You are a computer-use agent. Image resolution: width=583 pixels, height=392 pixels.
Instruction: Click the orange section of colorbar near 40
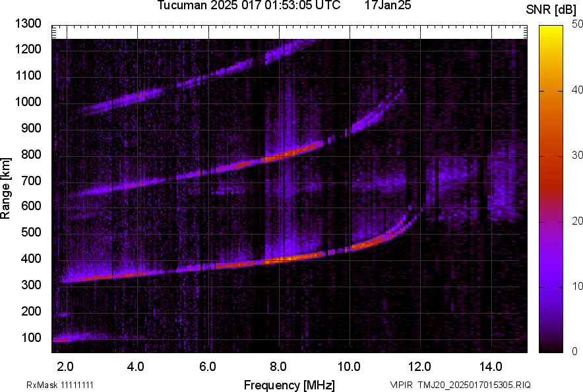550,91
